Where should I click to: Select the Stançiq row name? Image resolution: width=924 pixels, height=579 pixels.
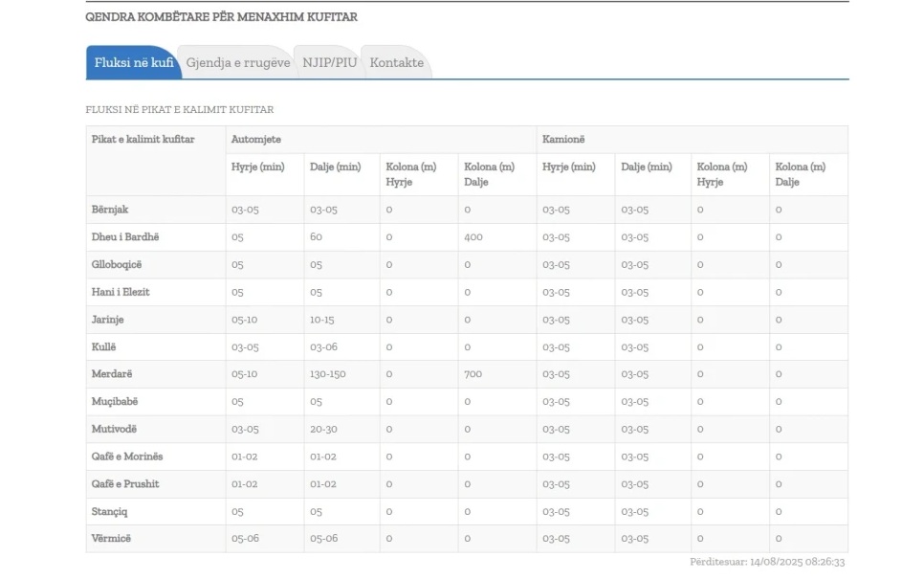click(109, 512)
